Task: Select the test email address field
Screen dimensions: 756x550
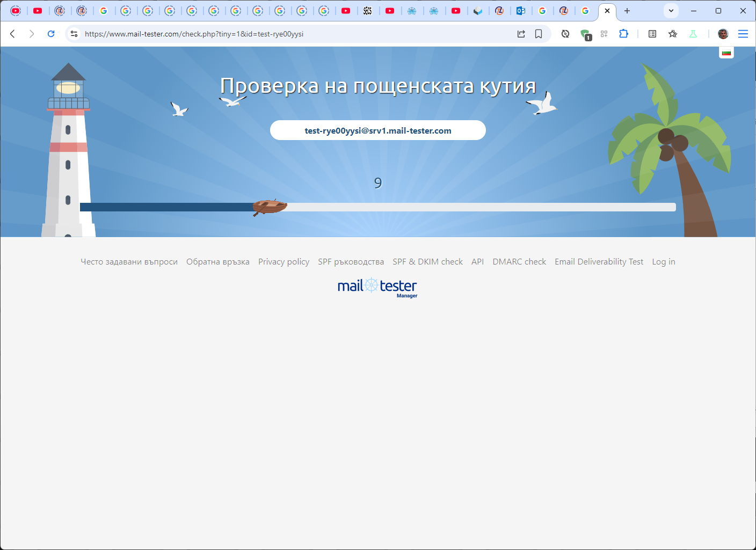Action: click(377, 130)
